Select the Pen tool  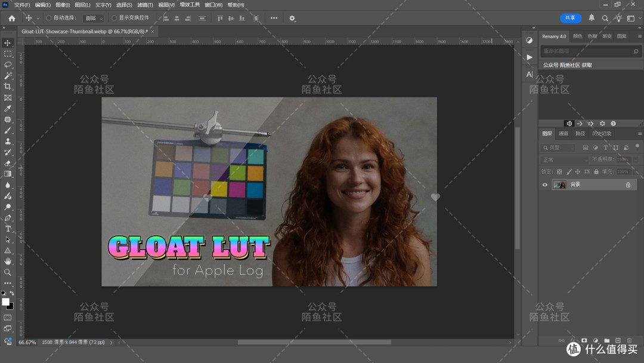click(8, 218)
